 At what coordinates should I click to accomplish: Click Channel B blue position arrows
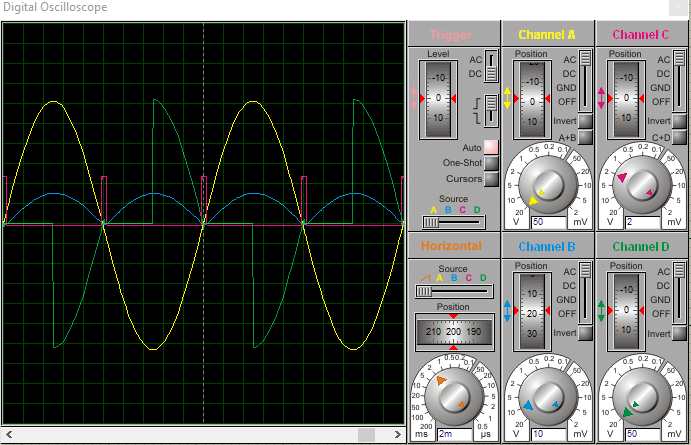click(x=507, y=311)
